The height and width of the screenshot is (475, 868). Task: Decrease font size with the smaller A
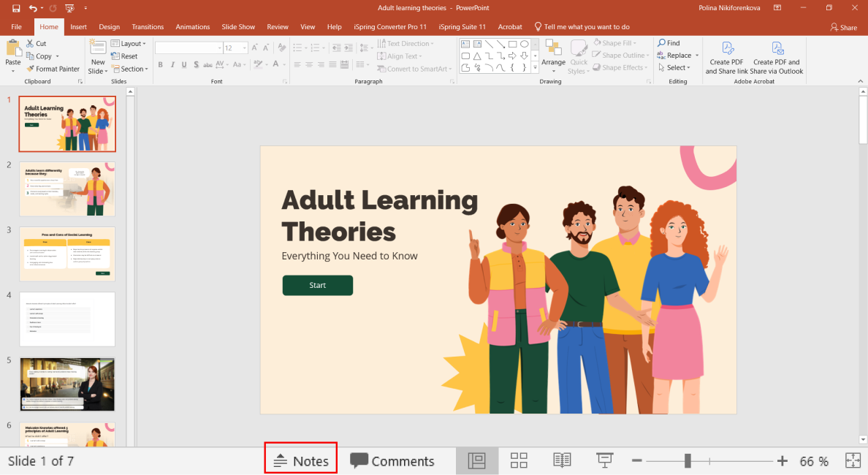[x=266, y=48]
